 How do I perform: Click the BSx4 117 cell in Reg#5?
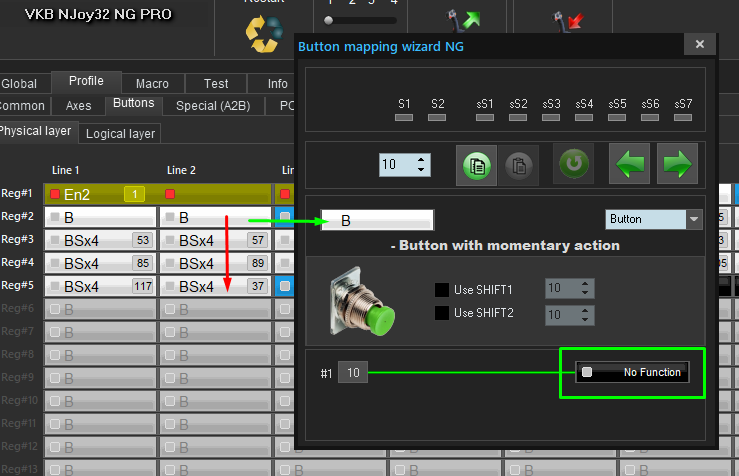pos(100,287)
